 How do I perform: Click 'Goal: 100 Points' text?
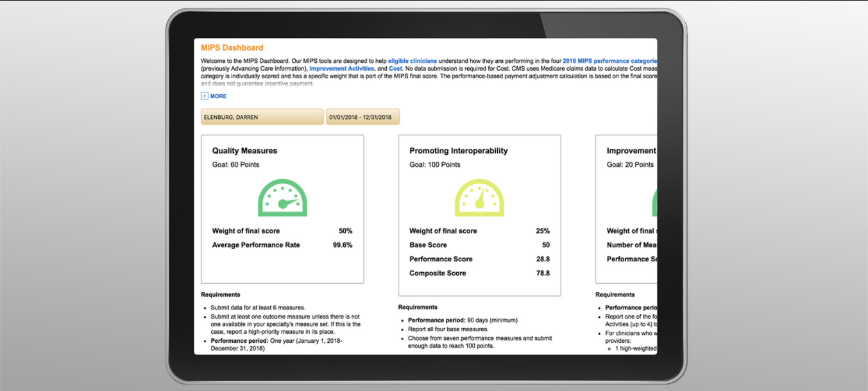click(x=435, y=165)
